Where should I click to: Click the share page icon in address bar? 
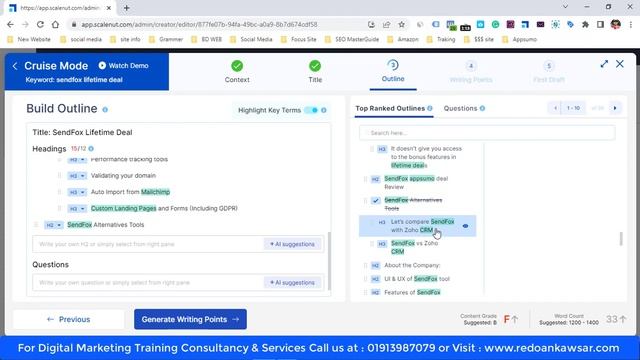(387, 24)
